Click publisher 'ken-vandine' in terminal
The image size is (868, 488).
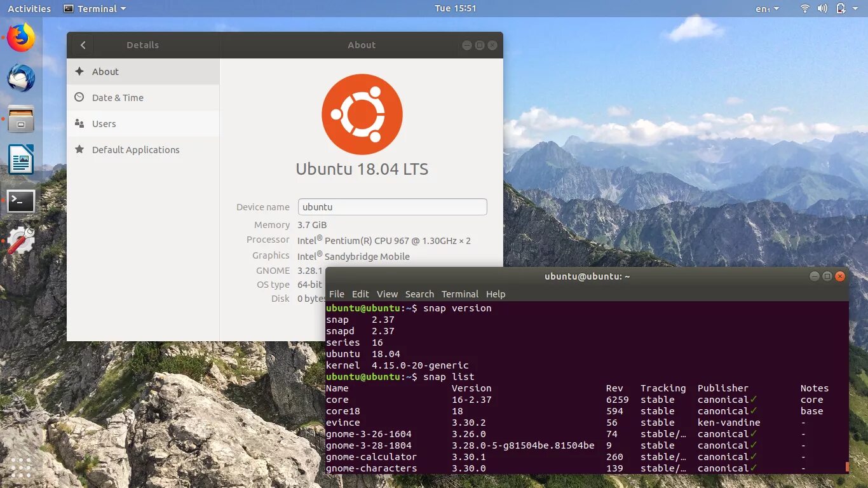point(729,423)
